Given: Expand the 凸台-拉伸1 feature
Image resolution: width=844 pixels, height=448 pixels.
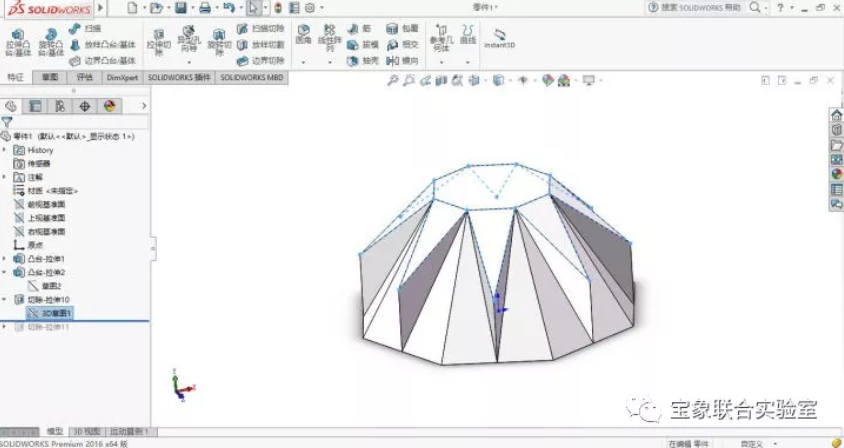Looking at the screenshot, I should click(5, 258).
